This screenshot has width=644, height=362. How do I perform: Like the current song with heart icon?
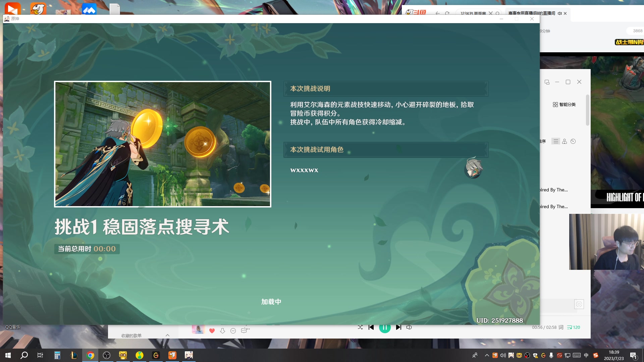click(212, 331)
